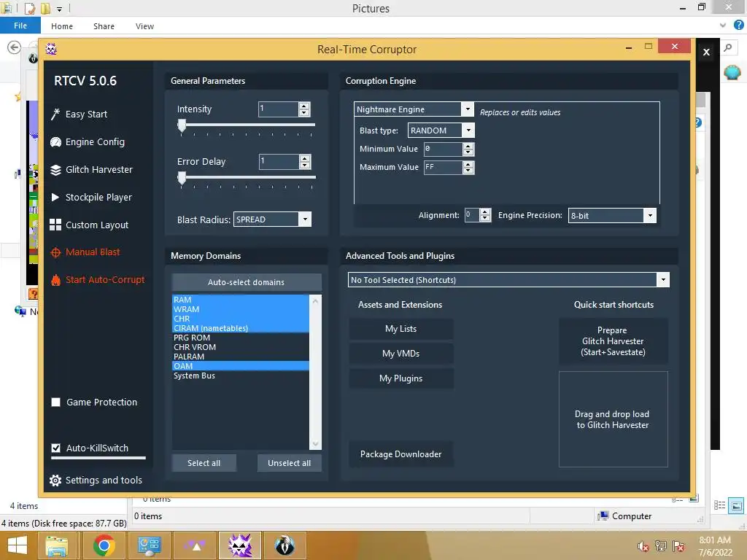Open My Plugins button
Screen dimensions: 747x560
click(401, 378)
